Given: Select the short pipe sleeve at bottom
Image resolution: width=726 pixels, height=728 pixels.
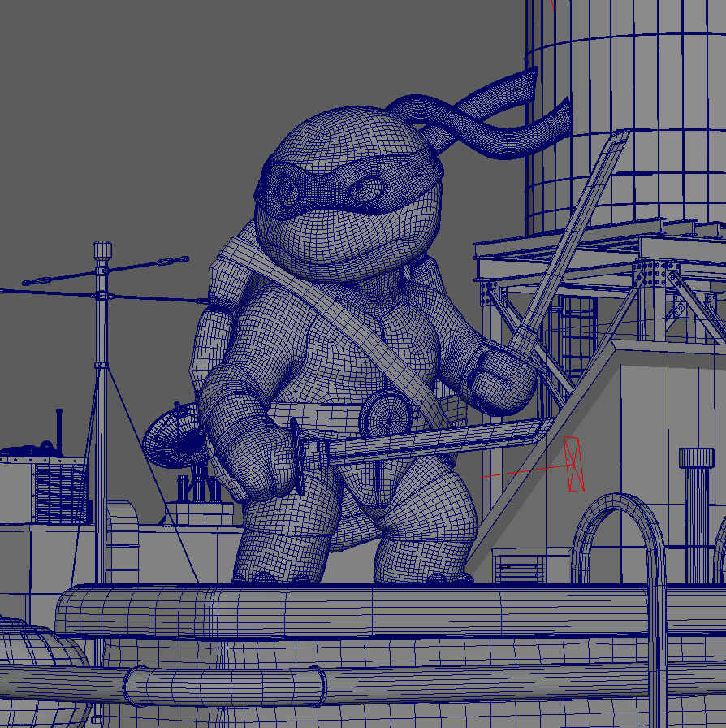Looking at the screenshot, I should pyautogui.click(x=225, y=687).
